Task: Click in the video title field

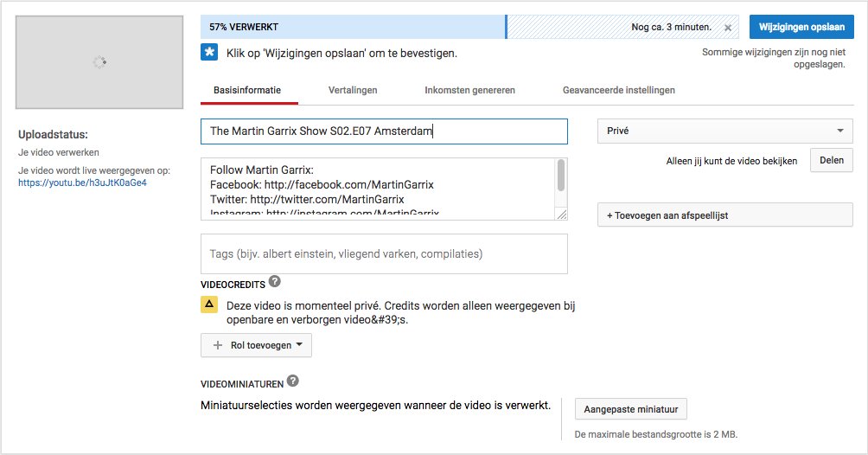Action: pyautogui.click(x=384, y=131)
